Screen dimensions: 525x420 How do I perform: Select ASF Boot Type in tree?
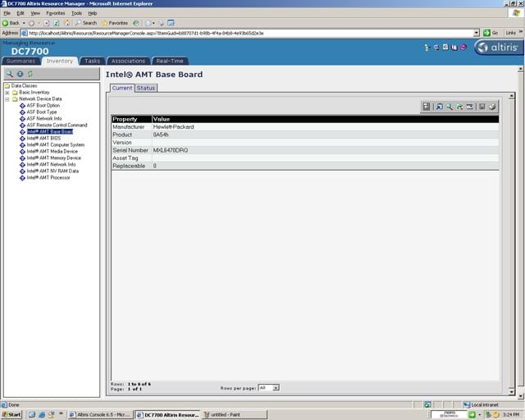tap(42, 112)
